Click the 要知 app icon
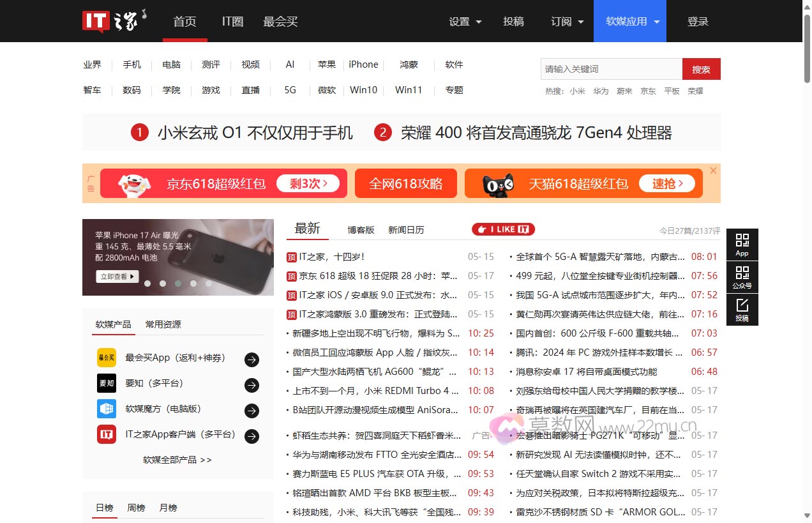 click(x=107, y=383)
